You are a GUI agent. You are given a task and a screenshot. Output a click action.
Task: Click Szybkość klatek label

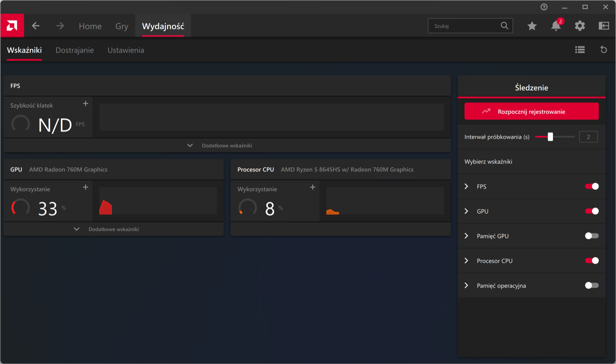click(32, 105)
